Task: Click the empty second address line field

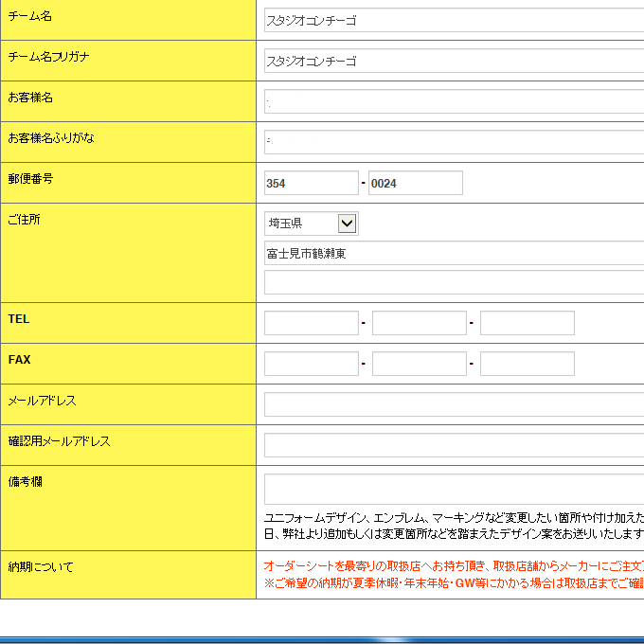Action: pyautogui.click(x=454, y=282)
